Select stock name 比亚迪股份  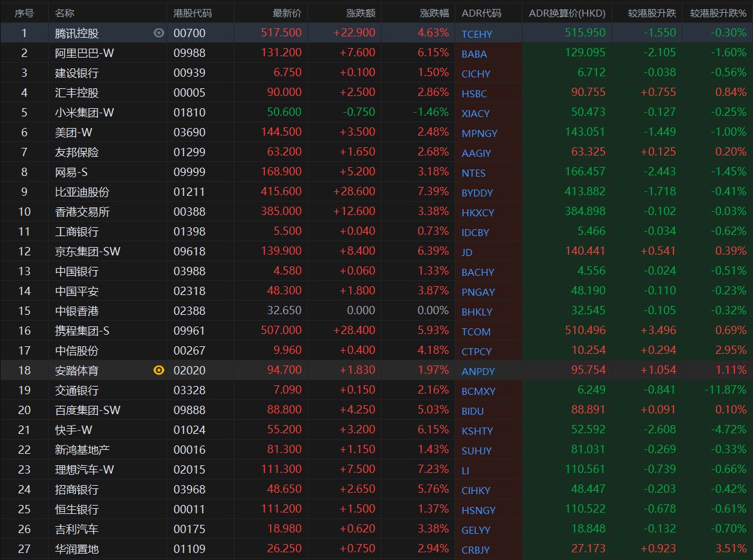coord(82,192)
